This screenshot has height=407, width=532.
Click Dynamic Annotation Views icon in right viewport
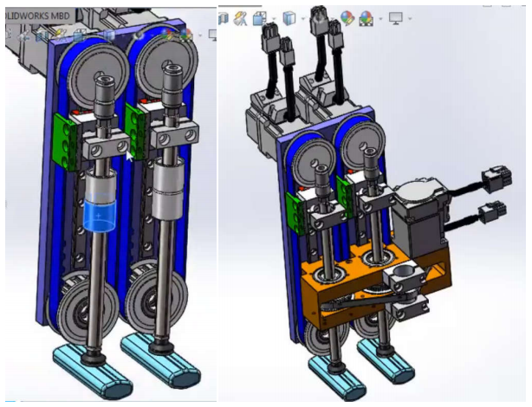(240, 17)
